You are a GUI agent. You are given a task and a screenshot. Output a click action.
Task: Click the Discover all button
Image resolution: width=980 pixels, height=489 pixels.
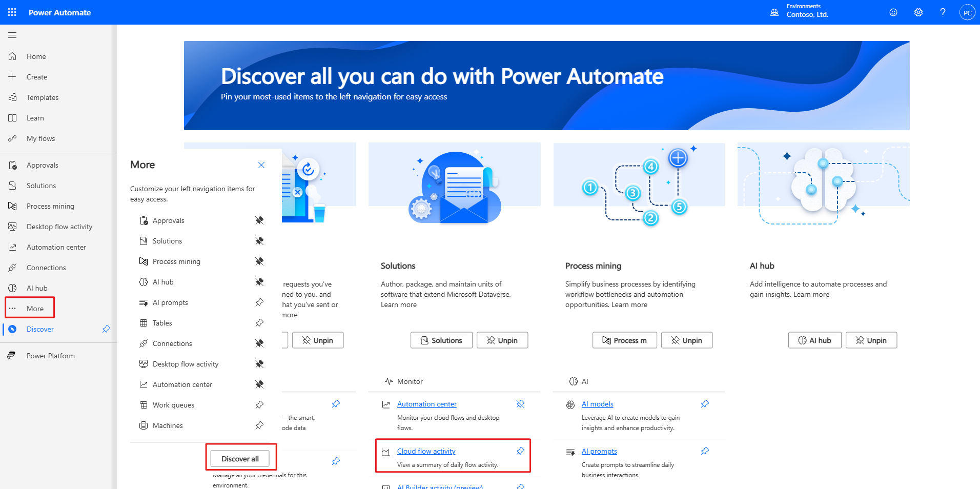pos(240,459)
